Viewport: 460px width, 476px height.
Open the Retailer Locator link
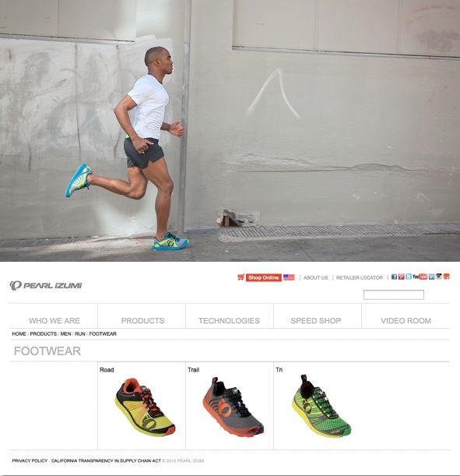point(360,278)
